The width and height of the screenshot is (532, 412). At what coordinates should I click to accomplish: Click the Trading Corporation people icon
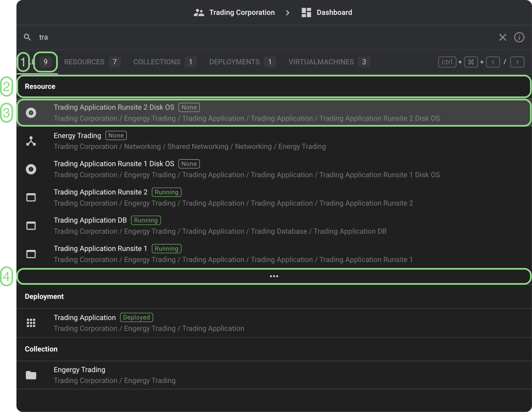point(199,12)
